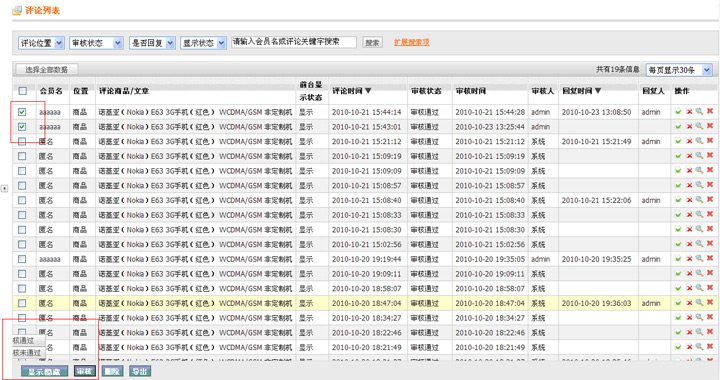The width and height of the screenshot is (720, 380).
Task: Sort by 评论时间 column arrow
Action: (x=368, y=91)
